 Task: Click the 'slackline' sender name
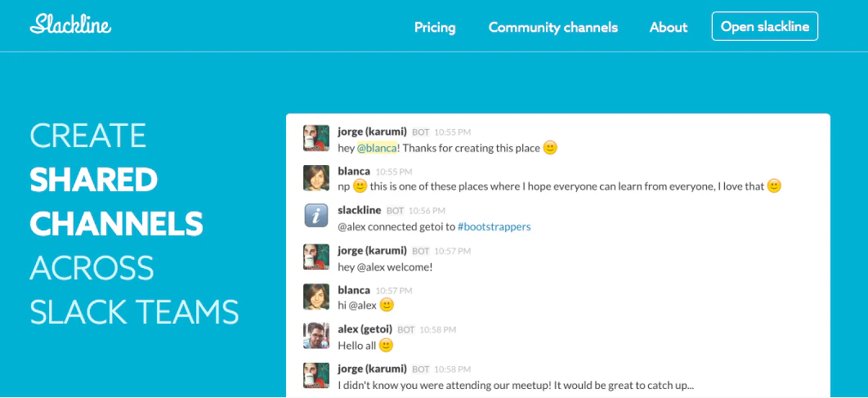pos(360,210)
